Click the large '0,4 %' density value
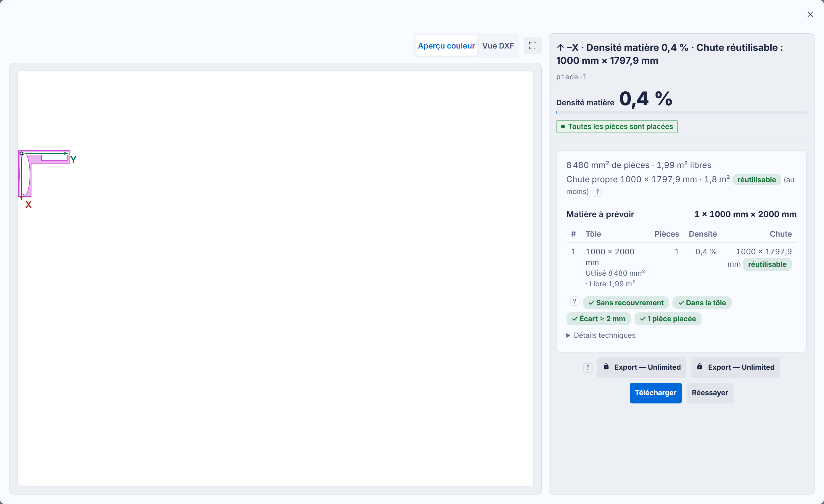Viewport: 824px width, 504px height. pos(646,99)
